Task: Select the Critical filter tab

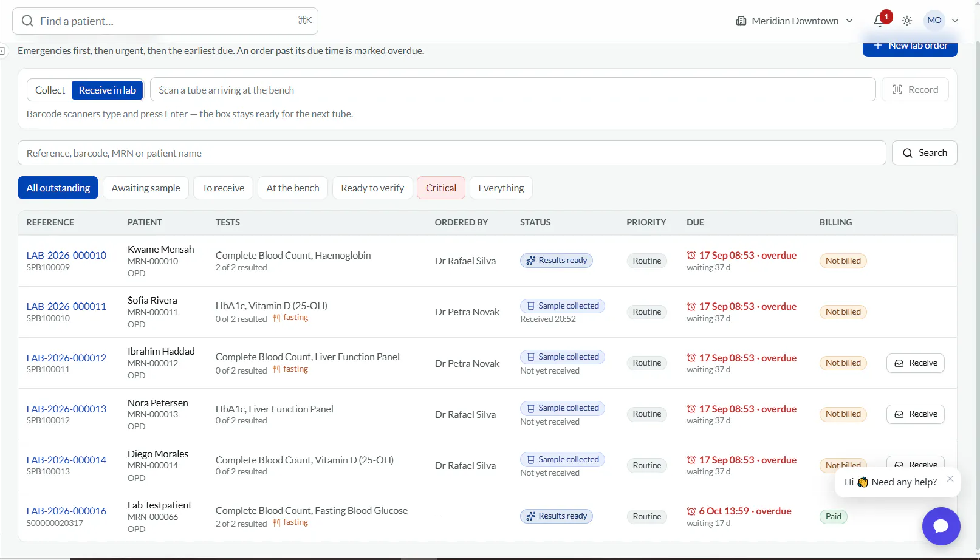Action: point(441,188)
